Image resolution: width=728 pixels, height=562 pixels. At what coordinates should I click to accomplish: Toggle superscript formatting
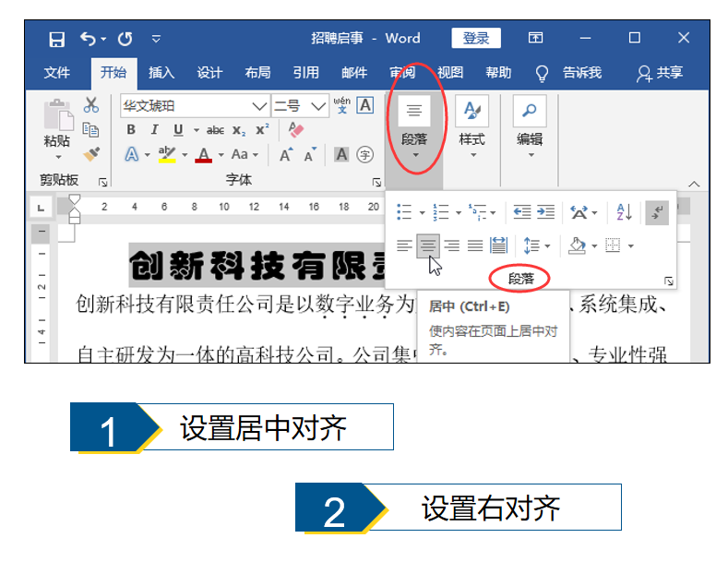point(262,129)
